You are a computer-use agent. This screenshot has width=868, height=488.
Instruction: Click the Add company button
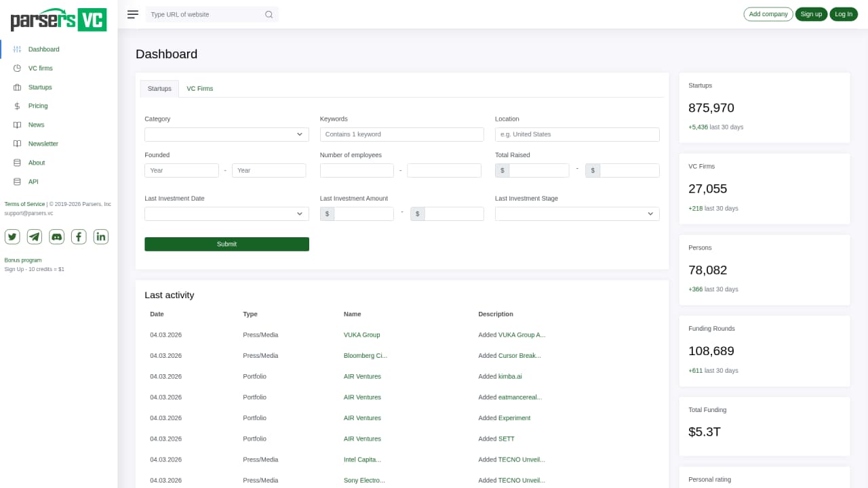[x=768, y=14]
